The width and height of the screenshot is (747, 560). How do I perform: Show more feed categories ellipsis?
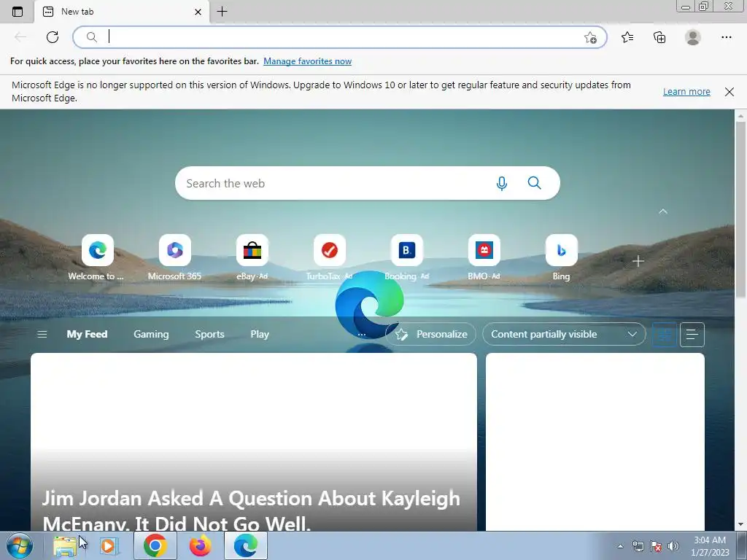(x=362, y=334)
